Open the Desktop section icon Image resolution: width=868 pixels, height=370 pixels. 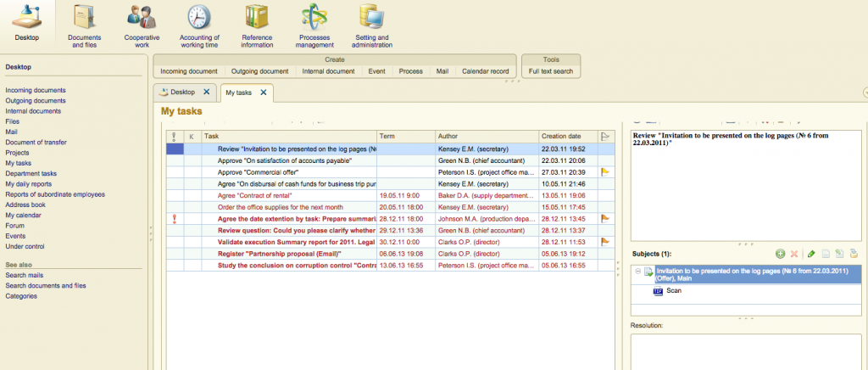tap(27, 17)
